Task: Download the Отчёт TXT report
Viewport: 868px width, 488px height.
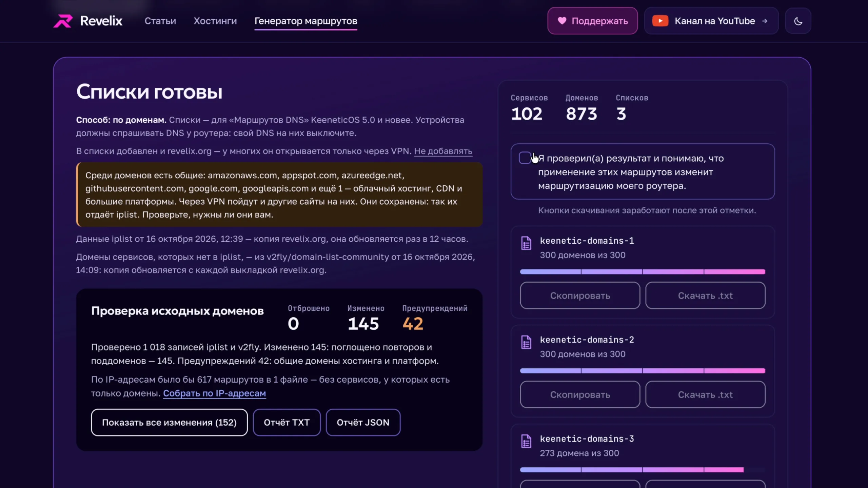Action: point(287,422)
